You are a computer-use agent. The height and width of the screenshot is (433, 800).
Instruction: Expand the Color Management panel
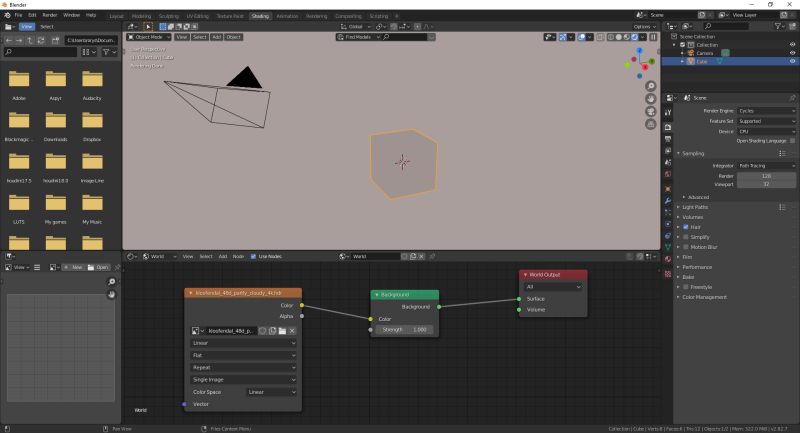(x=704, y=297)
